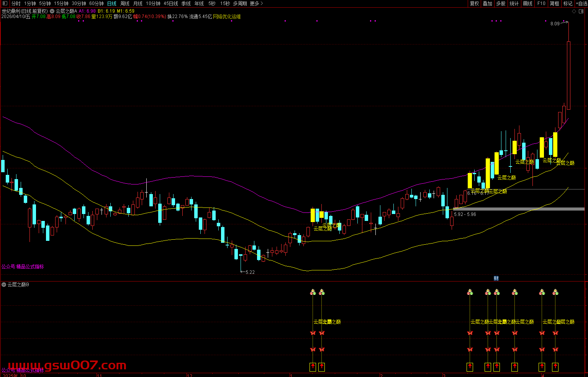Open the 更多 periods expander
The width and height of the screenshot is (588, 377).
tap(256, 3)
